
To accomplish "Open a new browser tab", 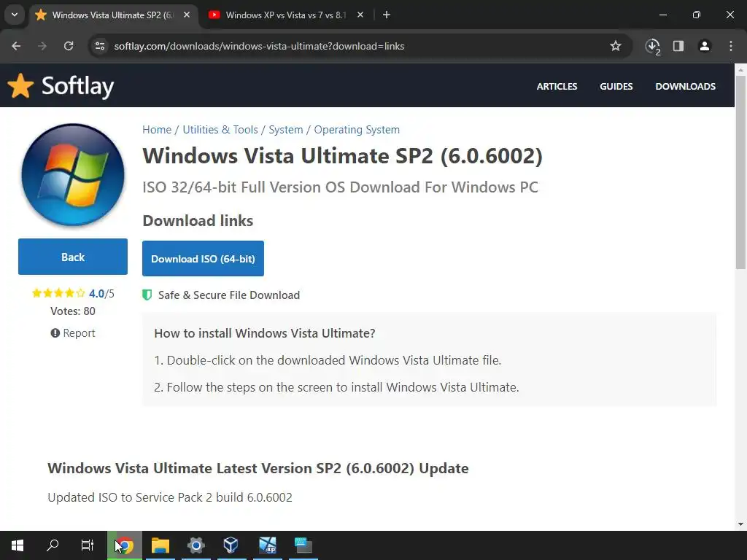I will 387,15.
